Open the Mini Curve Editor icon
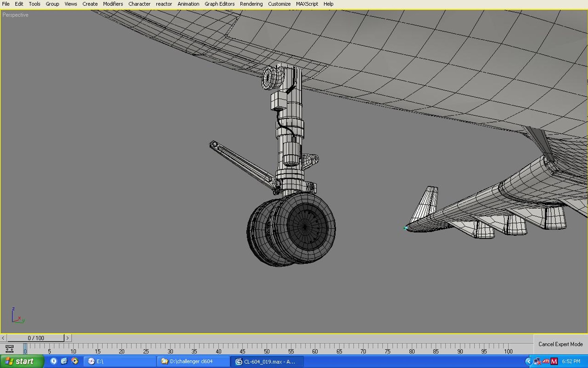This screenshot has width=588, height=368. (x=10, y=349)
